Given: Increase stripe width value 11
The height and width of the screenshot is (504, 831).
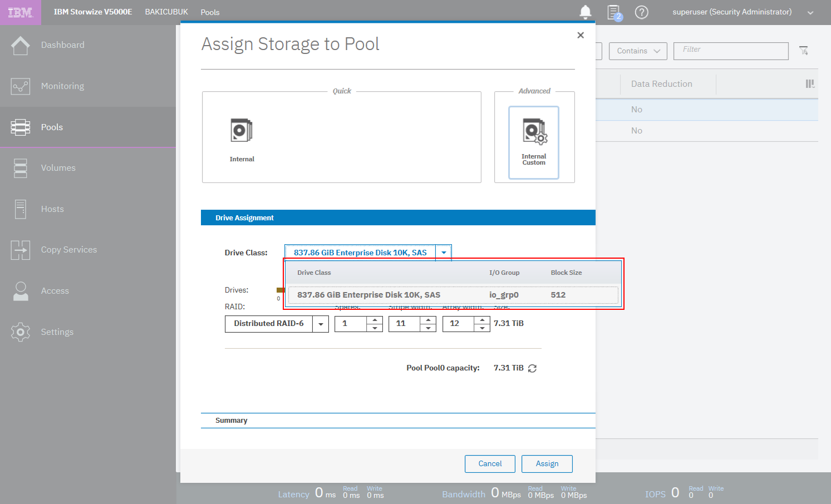Looking at the screenshot, I should [428, 320].
